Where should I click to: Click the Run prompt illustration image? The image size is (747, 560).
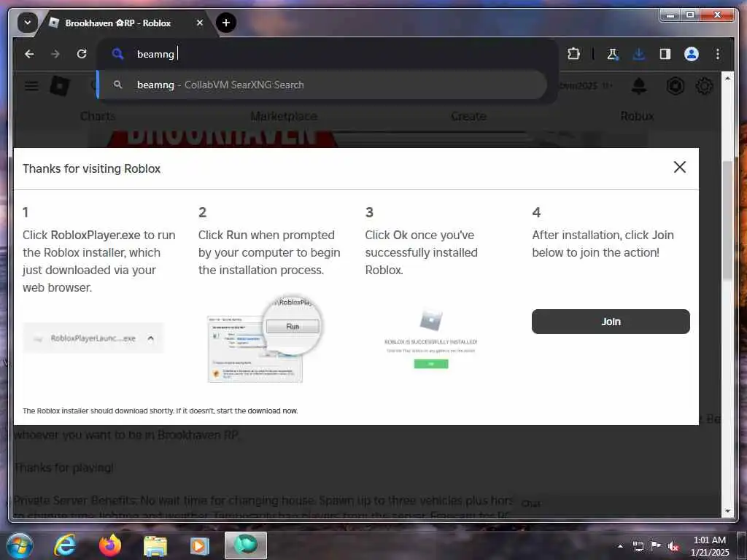(x=265, y=339)
